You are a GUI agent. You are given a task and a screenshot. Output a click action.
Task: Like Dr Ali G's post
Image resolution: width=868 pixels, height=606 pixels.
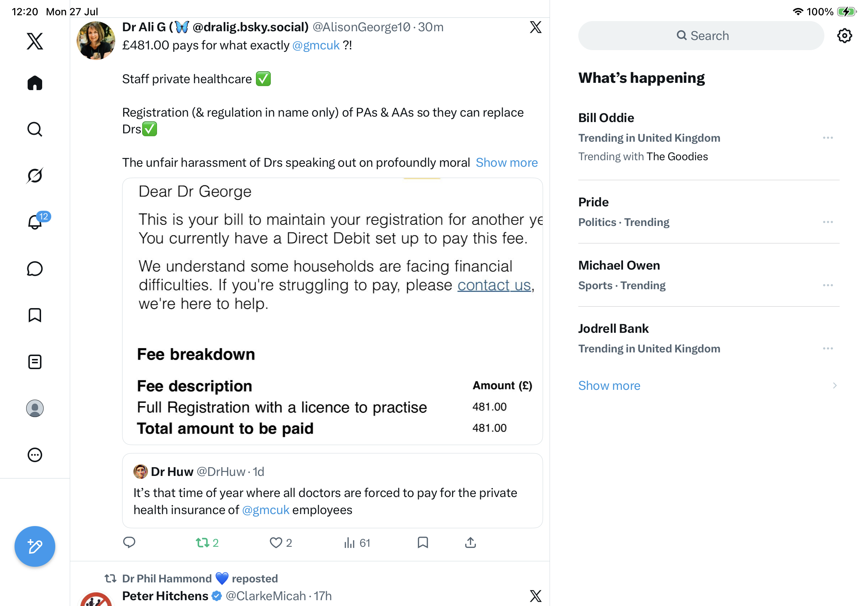tap(281, 543)
